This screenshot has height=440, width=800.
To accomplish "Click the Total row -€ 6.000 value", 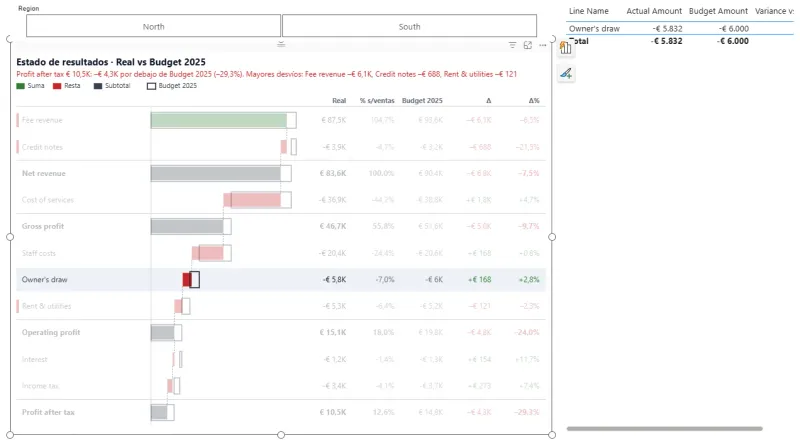I will [x=734, y=41].
